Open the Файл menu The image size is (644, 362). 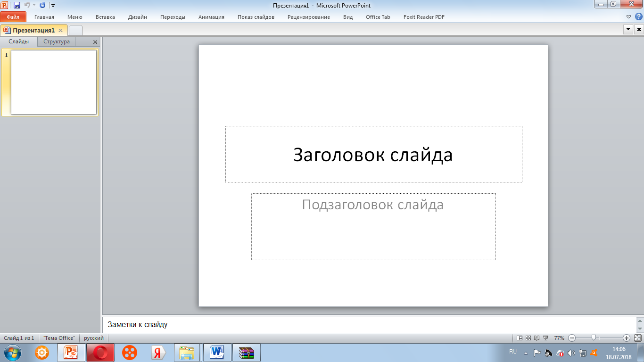(13, 17)
